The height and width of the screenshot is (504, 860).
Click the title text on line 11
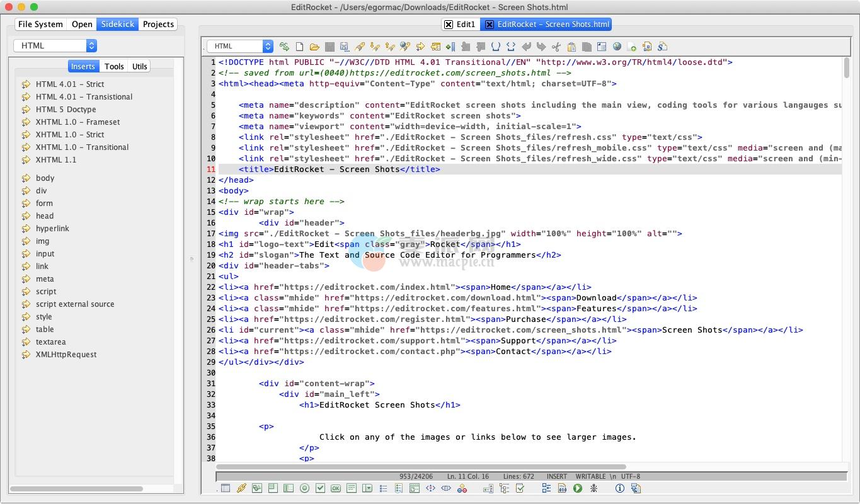[336, 169]
